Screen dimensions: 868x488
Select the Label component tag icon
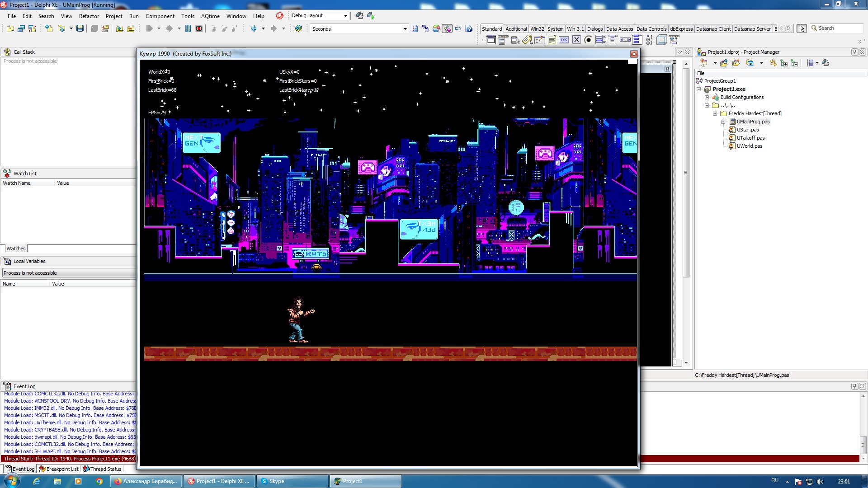coord(528,40)
